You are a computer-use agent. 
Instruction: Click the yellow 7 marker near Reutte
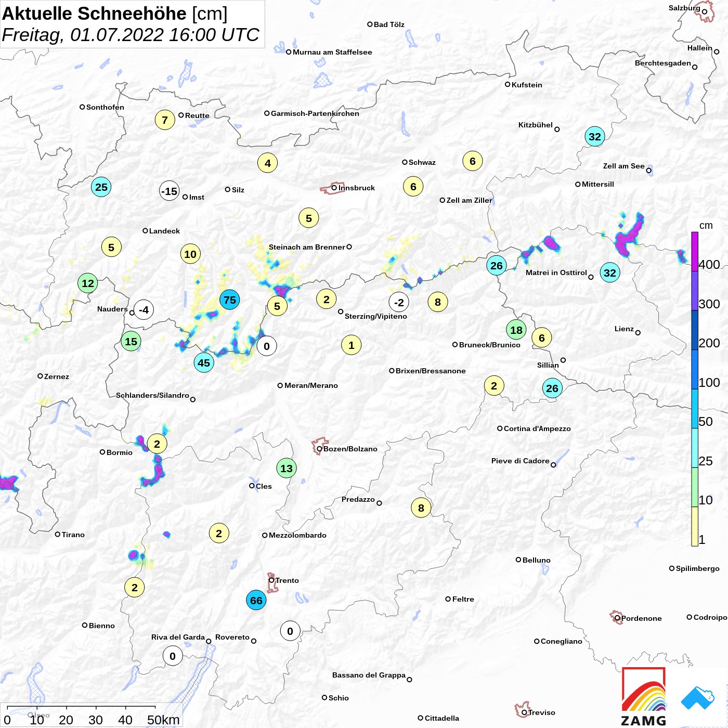[165, 120]
